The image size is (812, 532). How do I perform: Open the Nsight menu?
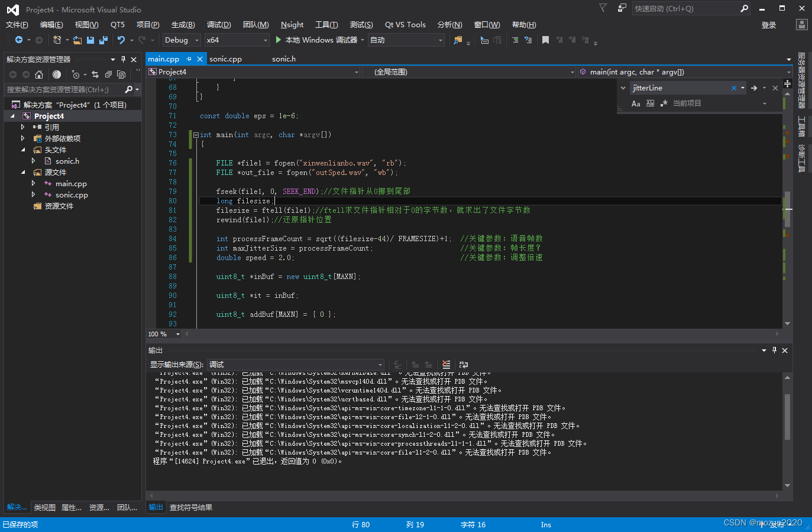(x=292, y=25)
